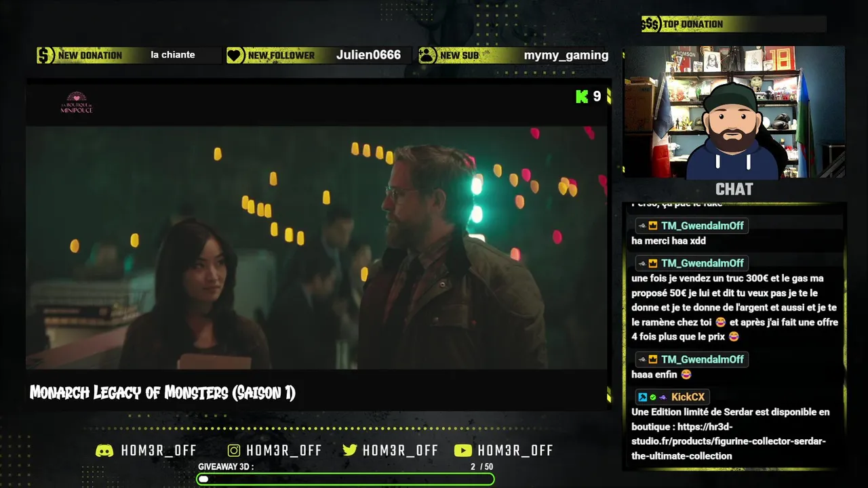Click donor name "la chiante"
Viewport: 868px width, 488px height.
tap(173, 55)
